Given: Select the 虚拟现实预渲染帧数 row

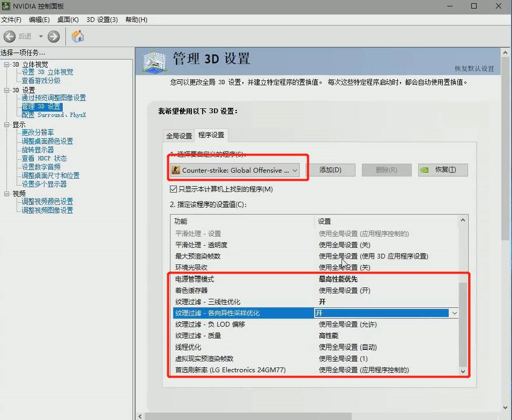Looking at the screenshot, I should [315, 359].
